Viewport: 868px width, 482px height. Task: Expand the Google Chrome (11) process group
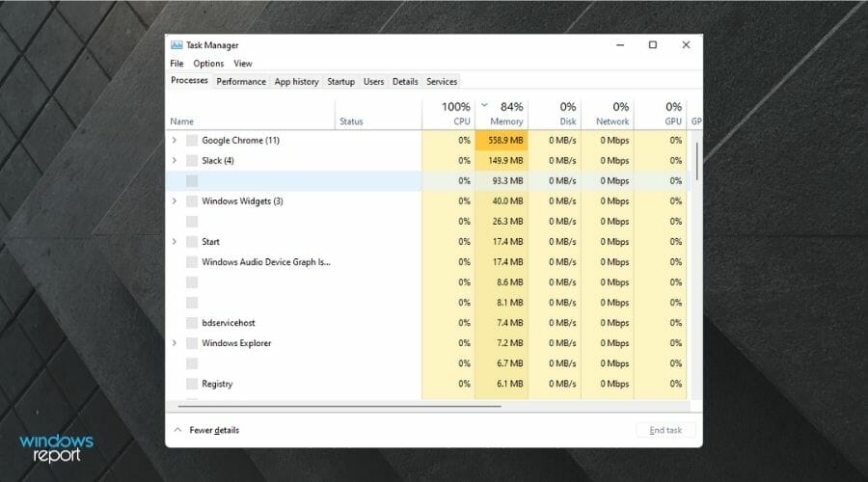175,141
